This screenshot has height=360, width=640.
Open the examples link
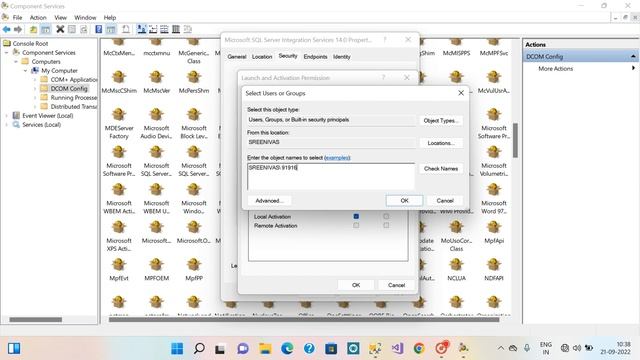pyautogui.click(x=337, y=158)
